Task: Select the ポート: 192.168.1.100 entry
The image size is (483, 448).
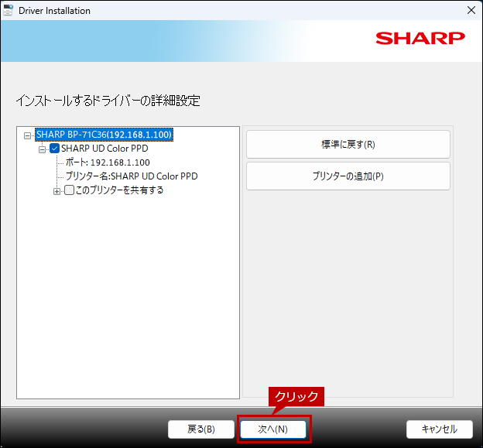Action: click(108, 162)
